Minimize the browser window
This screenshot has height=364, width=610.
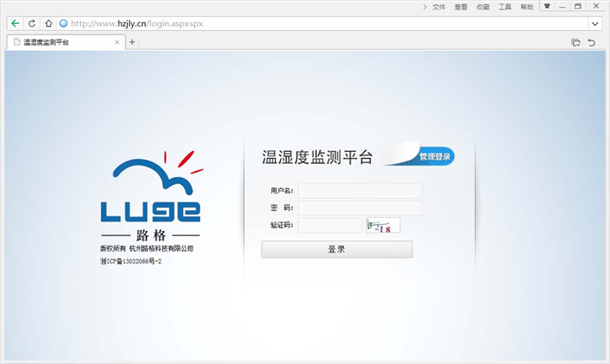pyautogui.click(x=563, y=7)
